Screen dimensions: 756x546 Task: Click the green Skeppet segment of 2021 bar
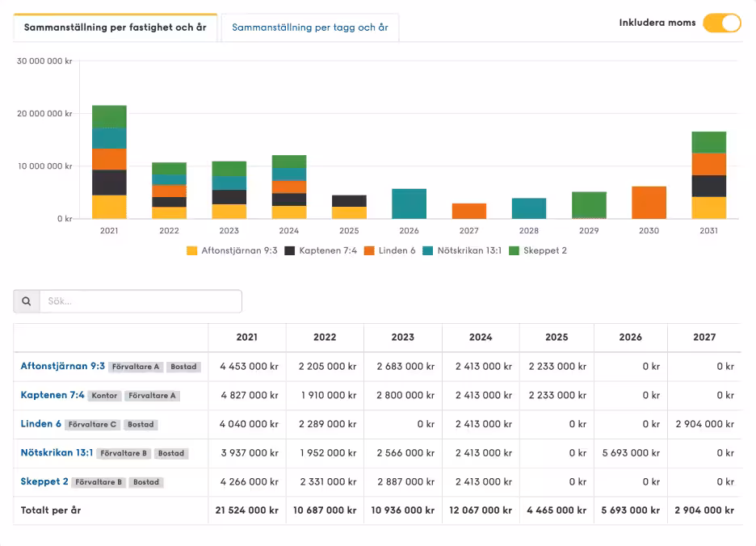point(110,117)
